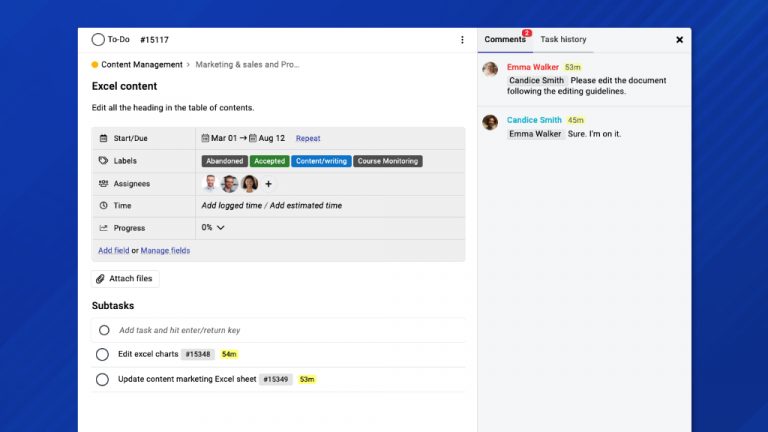Click the Manage fields link
This screenshot has height=432, width=768.
165,251
